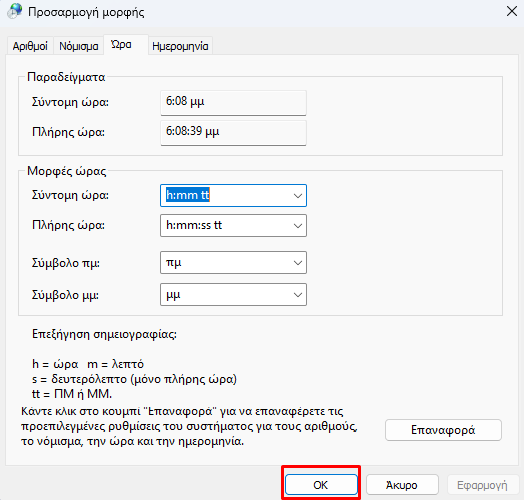Click the globe icon in the title bar
This screenshot has height=500, width=524.
[15, 11]
